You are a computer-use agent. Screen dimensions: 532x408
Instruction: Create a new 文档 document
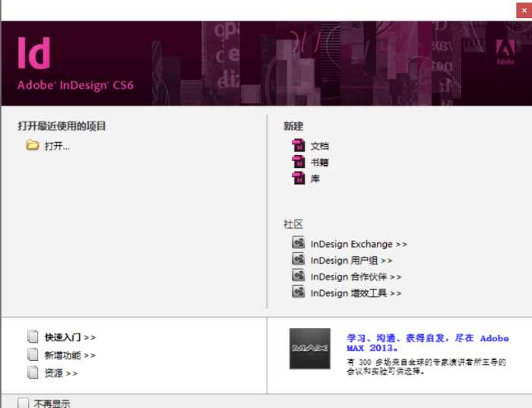pyautogui.click(x=319, y=146)
